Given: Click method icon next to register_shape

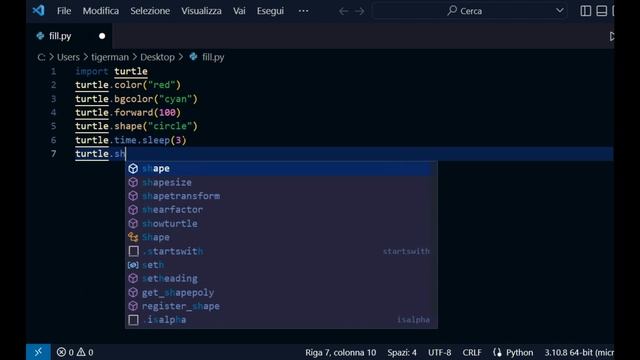Looking at the screenshot, I should (133, 306).
